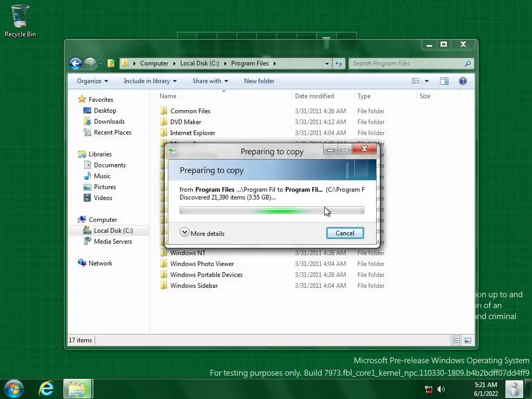
Task: Click the Windows Explorer taskbar button
Action: pyautogui.click(x=77, y=389)
